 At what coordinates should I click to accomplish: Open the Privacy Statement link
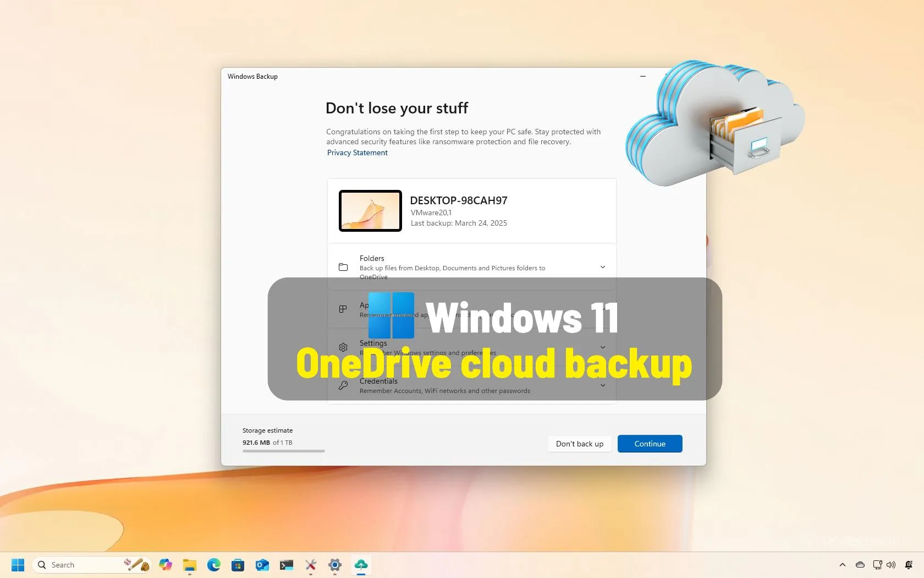pyautogui.click(x=358, y=153)
